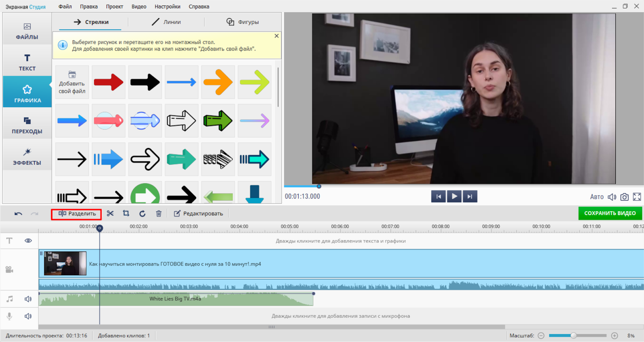The image size is (644, 342).
Task: Mute the microphone track
Action: click(28, 316)
